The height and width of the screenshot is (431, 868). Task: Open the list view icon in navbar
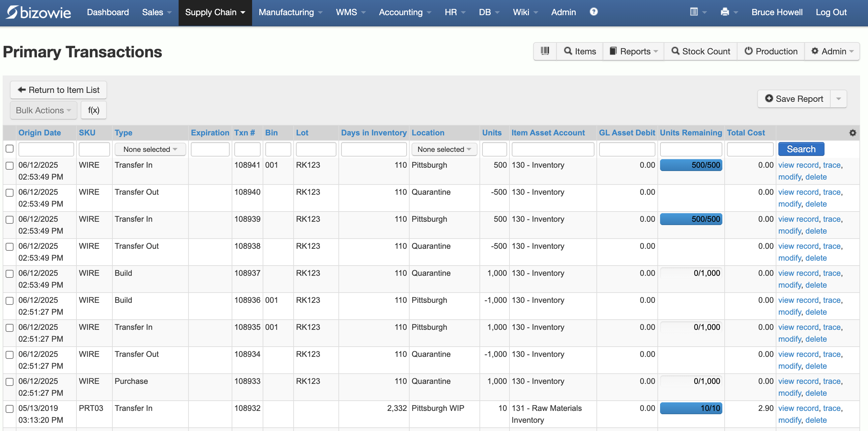click(x=694, y=12)
